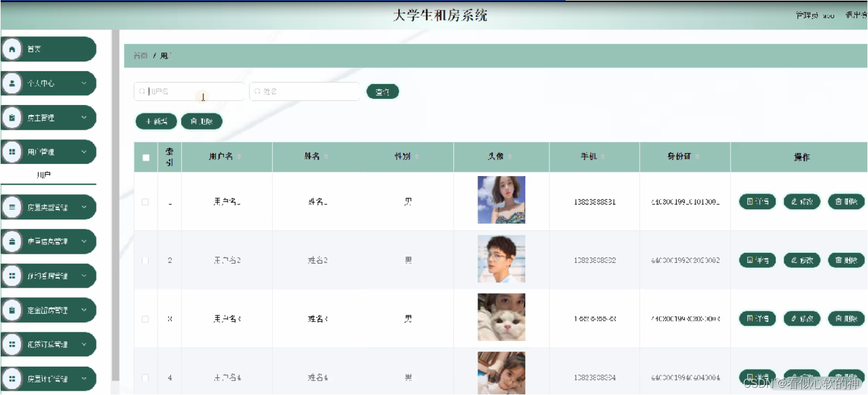Expand the 房屋类型管理 menu chevron
The width and height of the screenshot is (868, 395).
coord(84,207)
